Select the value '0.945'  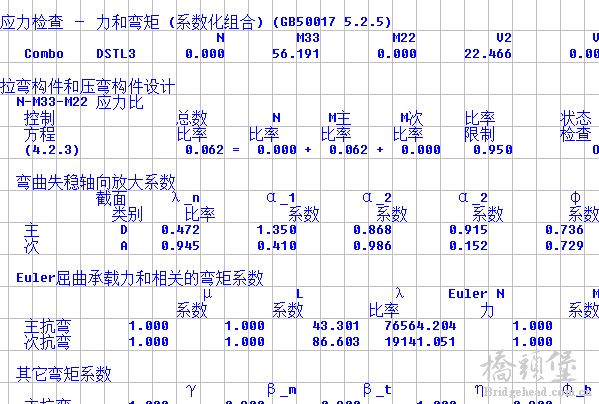[180, 246]
